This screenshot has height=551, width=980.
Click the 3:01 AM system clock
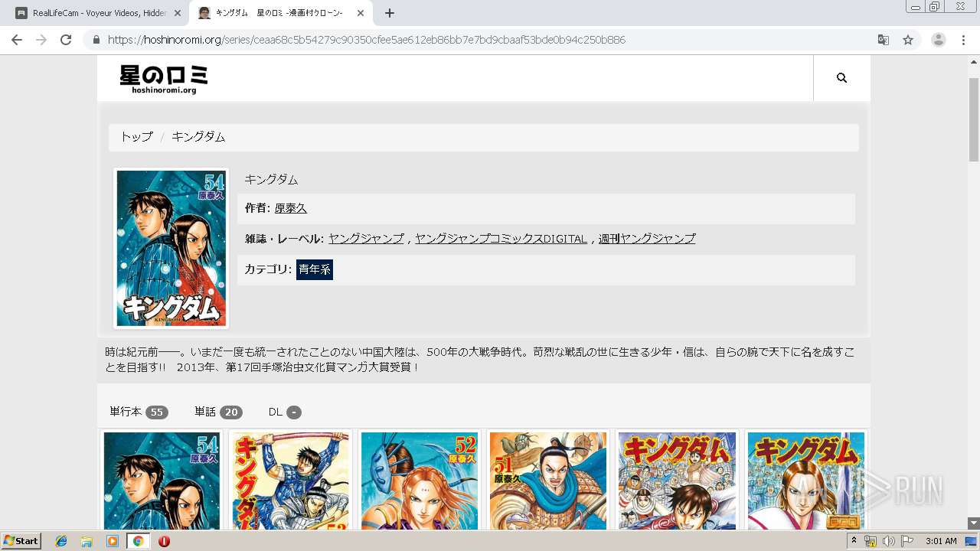click(941, 541)
